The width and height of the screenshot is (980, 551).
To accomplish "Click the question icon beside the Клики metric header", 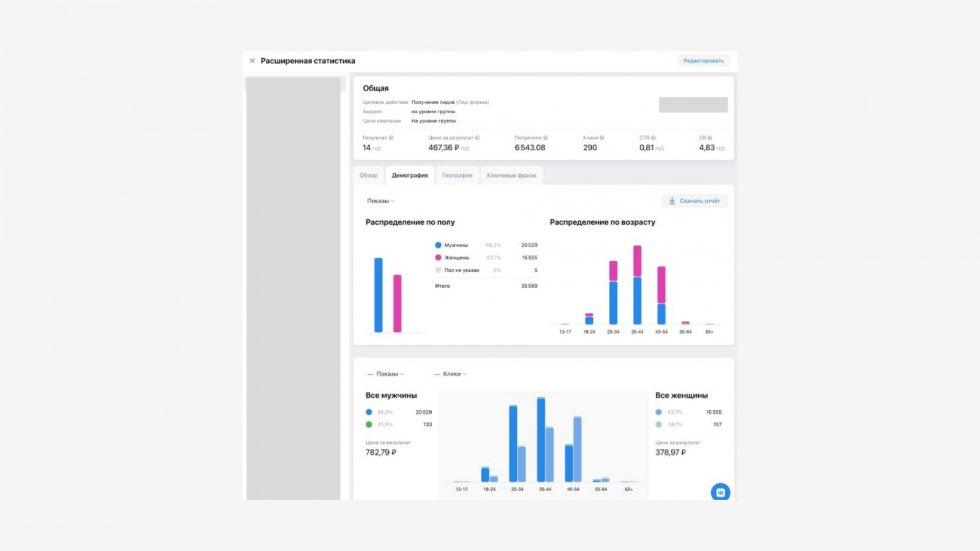I will pos(602,138).
